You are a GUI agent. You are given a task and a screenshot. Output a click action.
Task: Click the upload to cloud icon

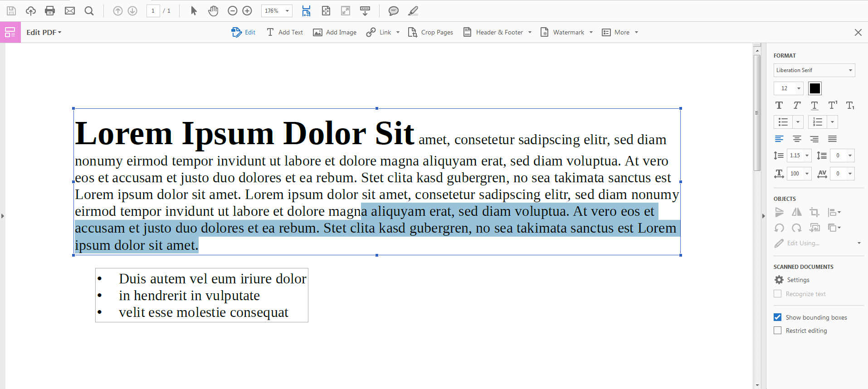31,11
